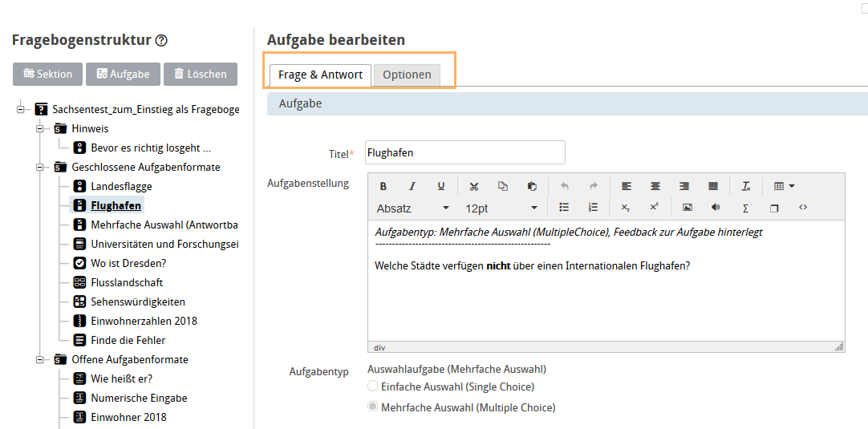Viewport: 868px width, 429px height.
Task: Click the Aufgabe section header bar
Action: (567, 103)
